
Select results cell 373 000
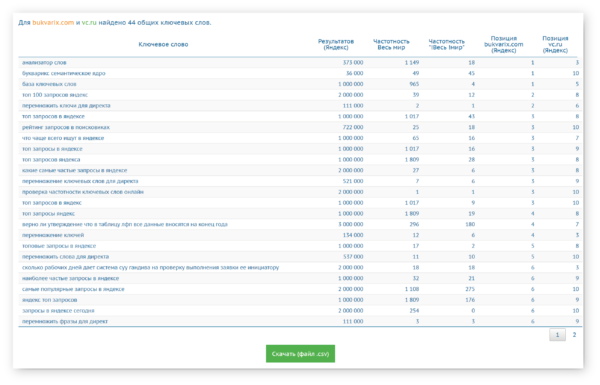[x=353, y=62]
